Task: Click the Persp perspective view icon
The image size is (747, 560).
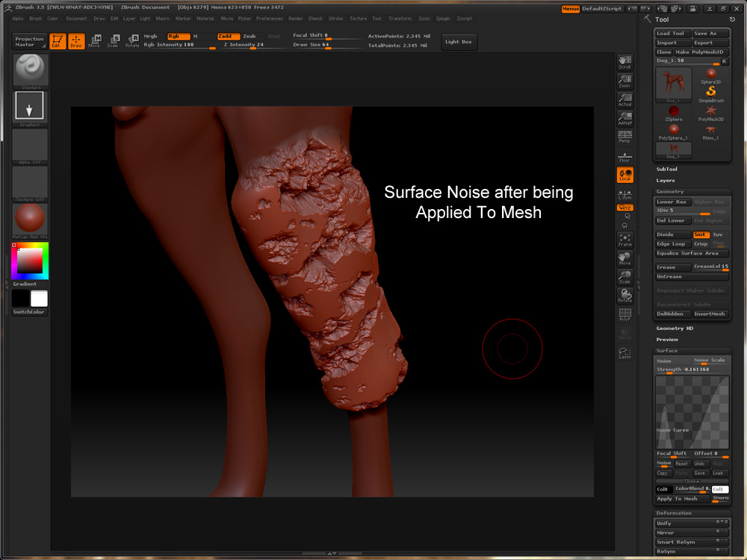Action: [624, 137]
